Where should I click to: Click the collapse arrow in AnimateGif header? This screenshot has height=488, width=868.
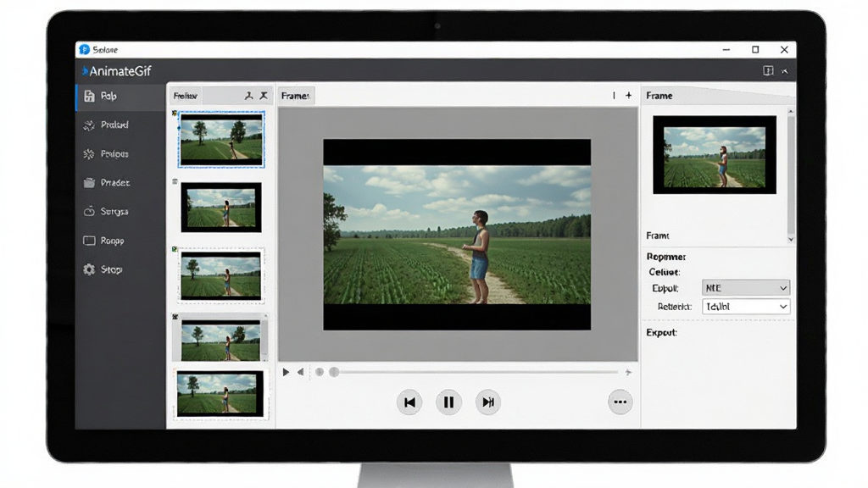click(x=785, y=71)
